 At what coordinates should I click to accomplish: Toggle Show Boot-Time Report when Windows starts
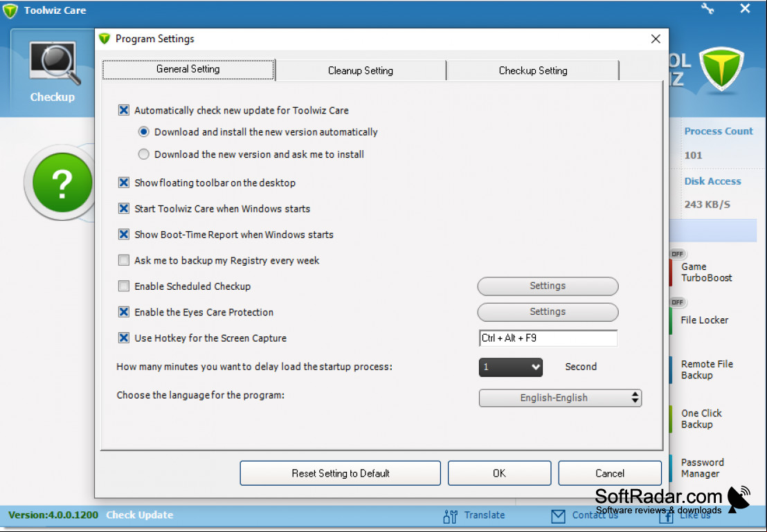click(124, 235)
